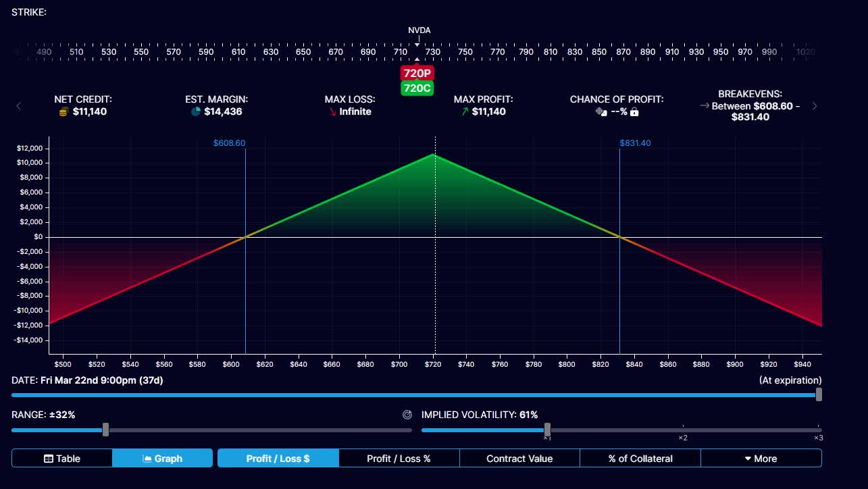Image resolution: width=868 pixels, height=489 pixels.
Task: Click the Implied Volatility slider handle
Action: point(547,430)
